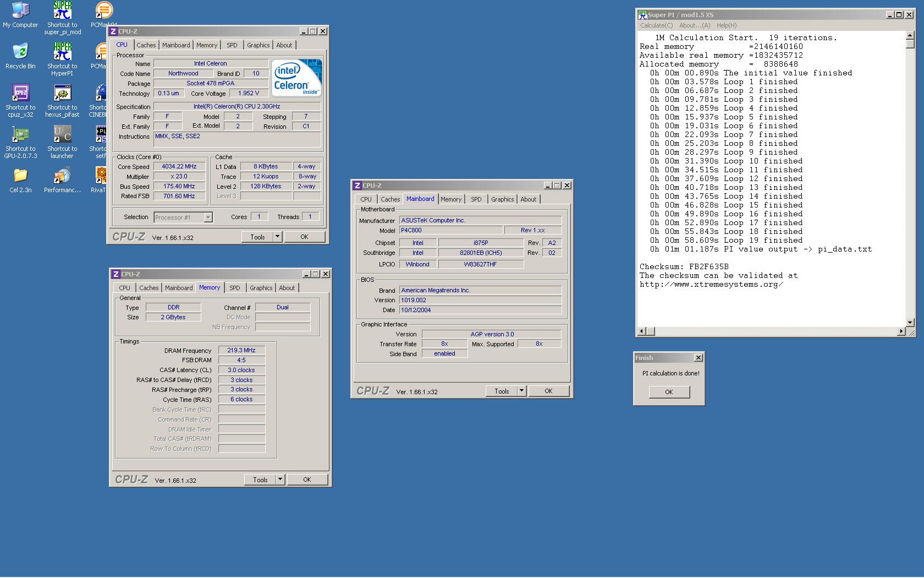This screenshot has width=924, height=578.
Task: Click the Rated FSB 701.60 MHz value
Action: [x=179, y=196]
